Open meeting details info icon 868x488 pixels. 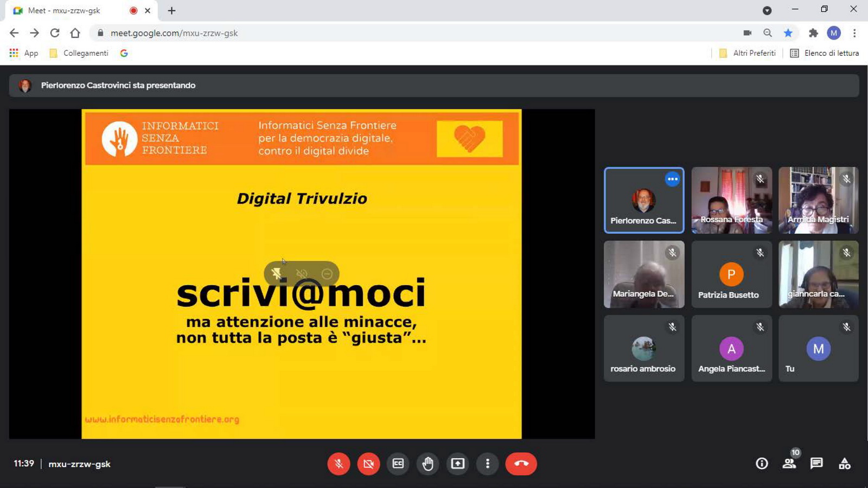pyautogui.click(x=762, y=464)
